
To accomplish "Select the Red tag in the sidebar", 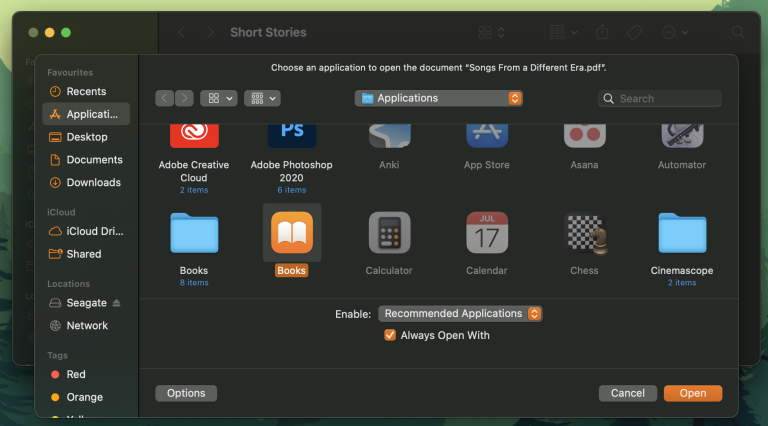I will click(x=76, y=374).
